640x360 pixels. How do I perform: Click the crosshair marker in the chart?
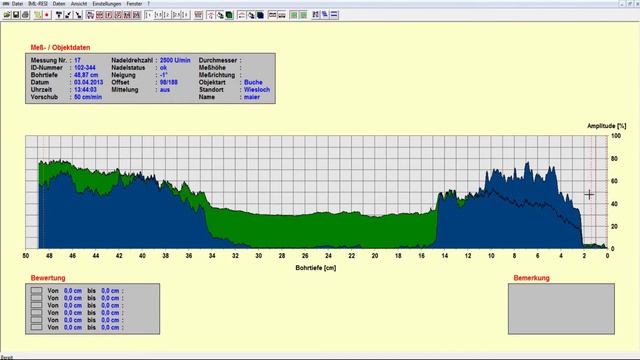[x=589, y=195]
